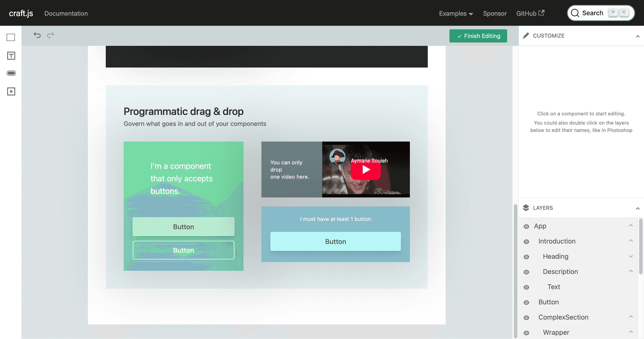Go to craft.js home
The image size is (644, 339).
tap(21, 13)
